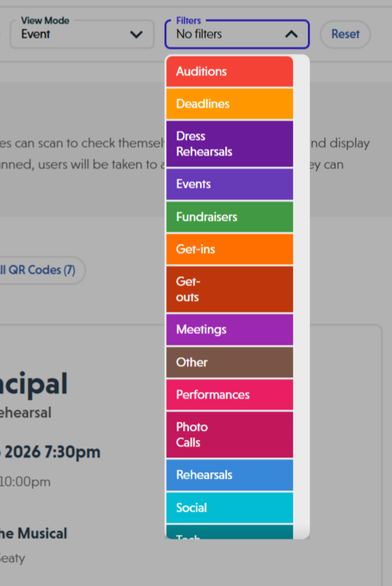Select the Deadlines filter option
Image resolution: width=392 pixels, height=586 pixels.
click(229, 103)
